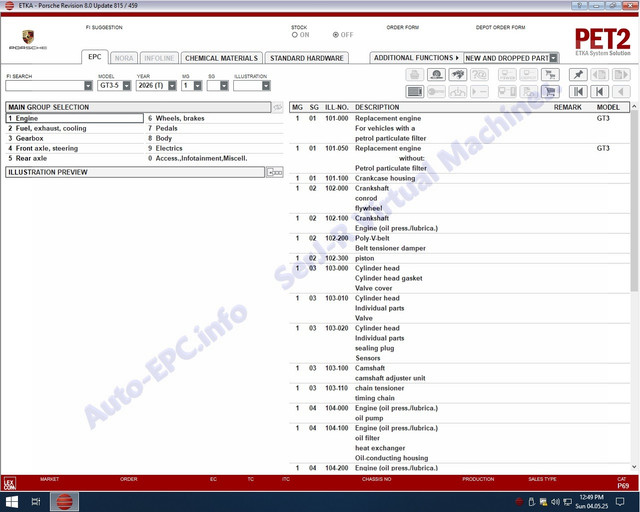Click the help question mark icon
The width and height of the screenshot is (640, 512).
pos(479,75)
